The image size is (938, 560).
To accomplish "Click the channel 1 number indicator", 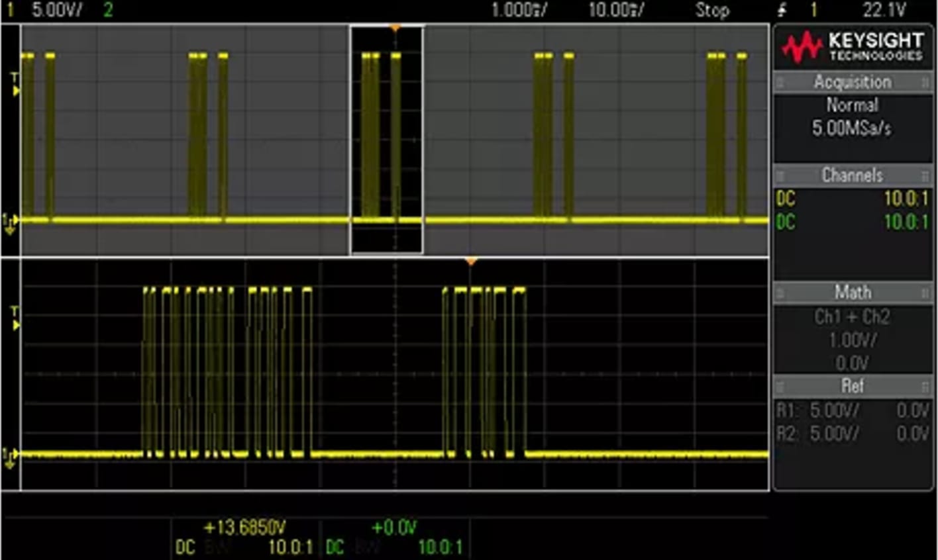I will (9, 10).
